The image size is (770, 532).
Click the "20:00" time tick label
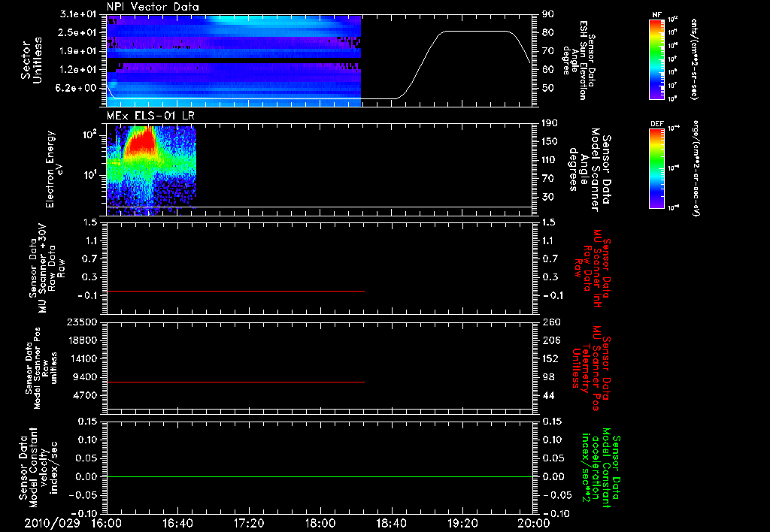click(534, 523)
